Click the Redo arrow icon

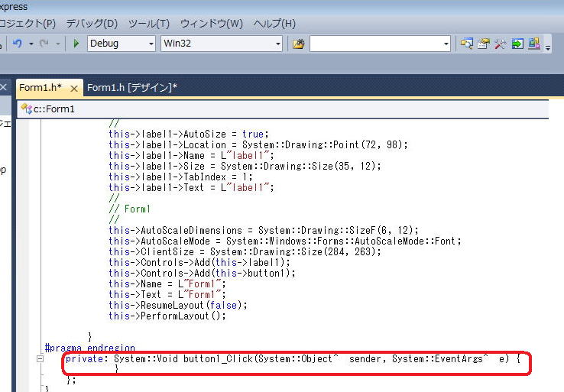pyautogui.click(x=44, y=44)
